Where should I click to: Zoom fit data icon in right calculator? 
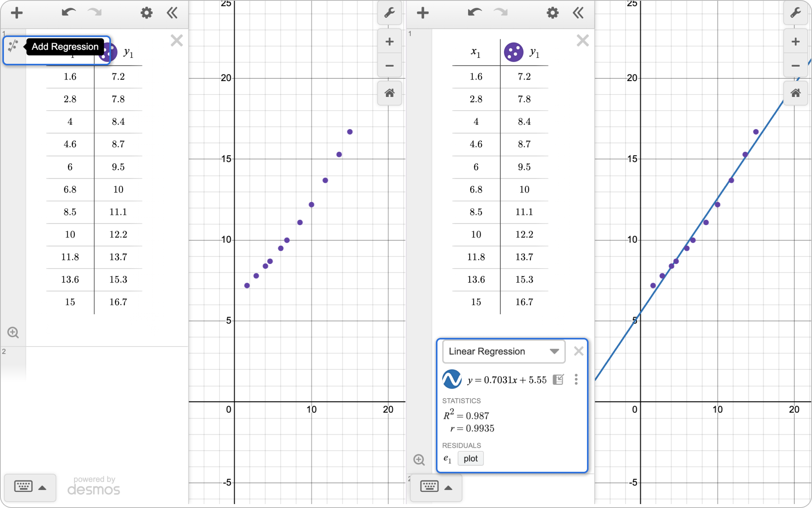[419, 460]
